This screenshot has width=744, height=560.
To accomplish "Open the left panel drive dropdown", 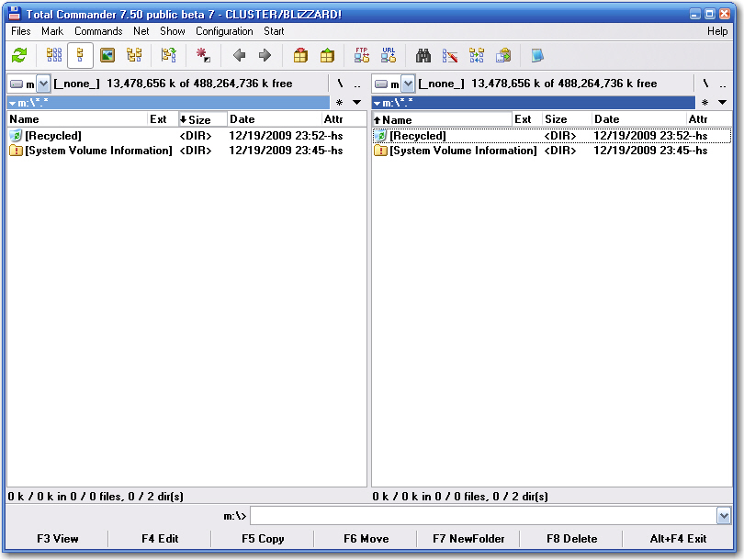I will coord(43,84).
